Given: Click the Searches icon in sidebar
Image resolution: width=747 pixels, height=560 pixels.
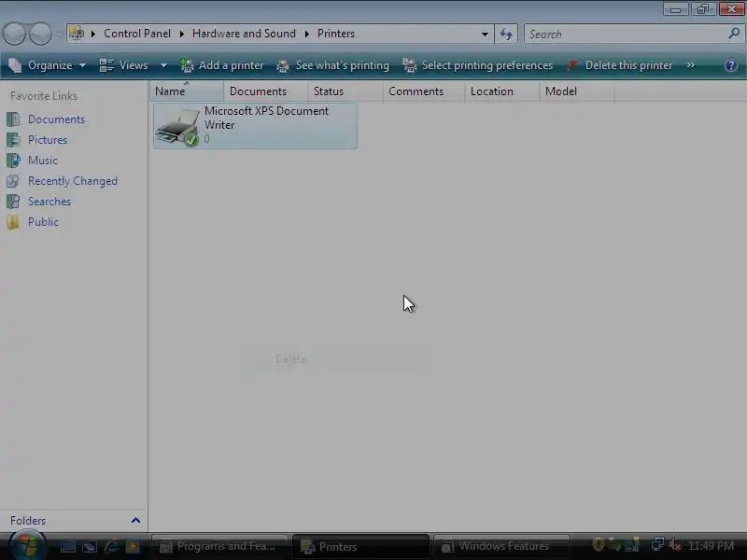Looking at the screenshot, I should [x=13, y=202].
